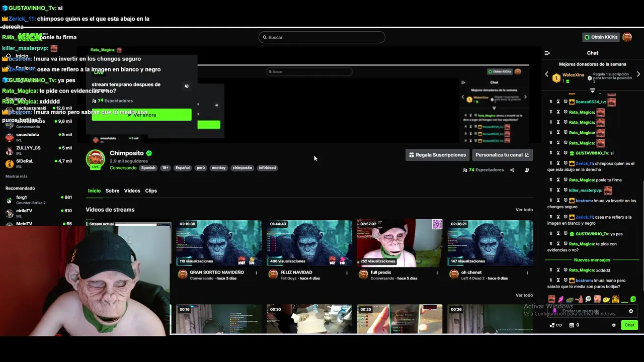Timeout sender of 'ya pes' via hourglass

(558, 233)
